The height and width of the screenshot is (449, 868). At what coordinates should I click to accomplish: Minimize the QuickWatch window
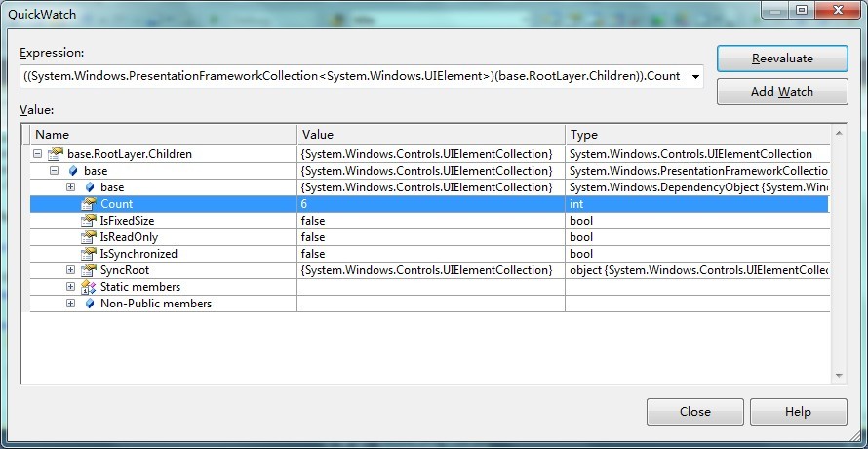click(775, 10)
